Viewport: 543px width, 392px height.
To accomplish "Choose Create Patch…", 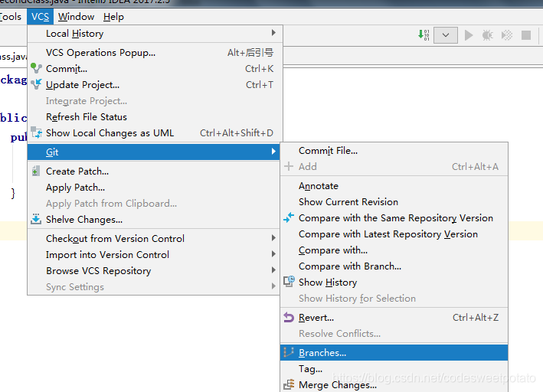I will click(153, 171).
